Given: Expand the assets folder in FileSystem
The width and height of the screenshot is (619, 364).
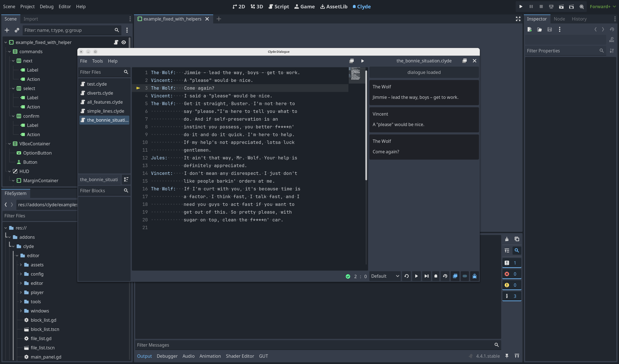Looking at the screenshot, I should pyautogui.click(x=21, y=265).
